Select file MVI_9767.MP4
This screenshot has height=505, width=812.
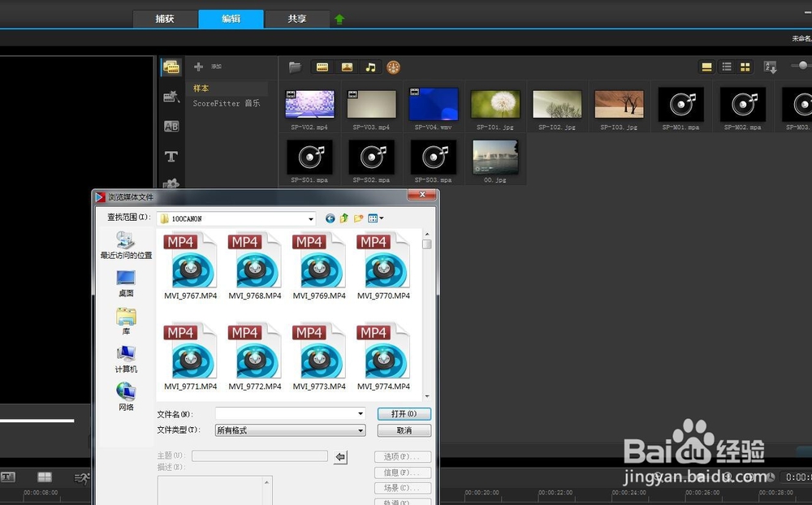pos(191,266)
